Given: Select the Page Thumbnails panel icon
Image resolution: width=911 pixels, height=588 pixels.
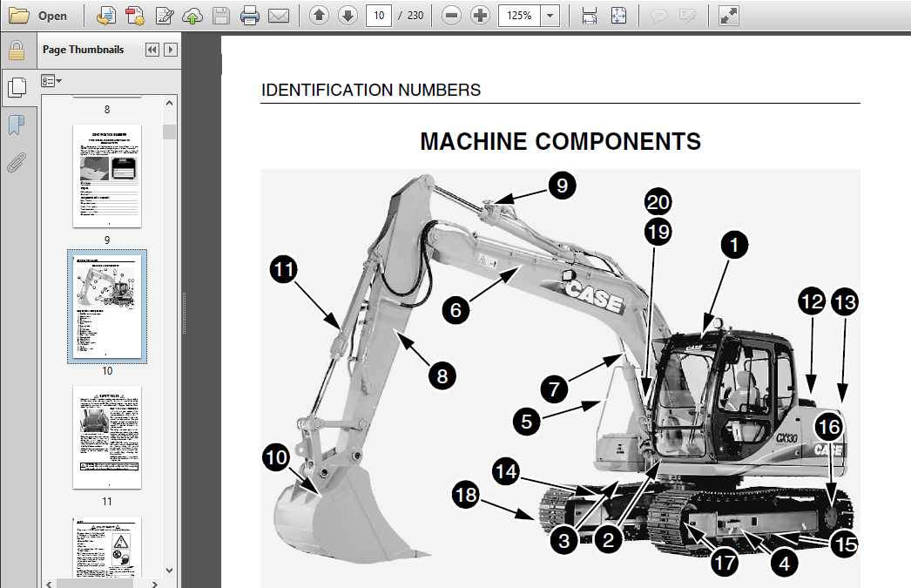Looking at the screenshot, I should [x=17, y=88].
